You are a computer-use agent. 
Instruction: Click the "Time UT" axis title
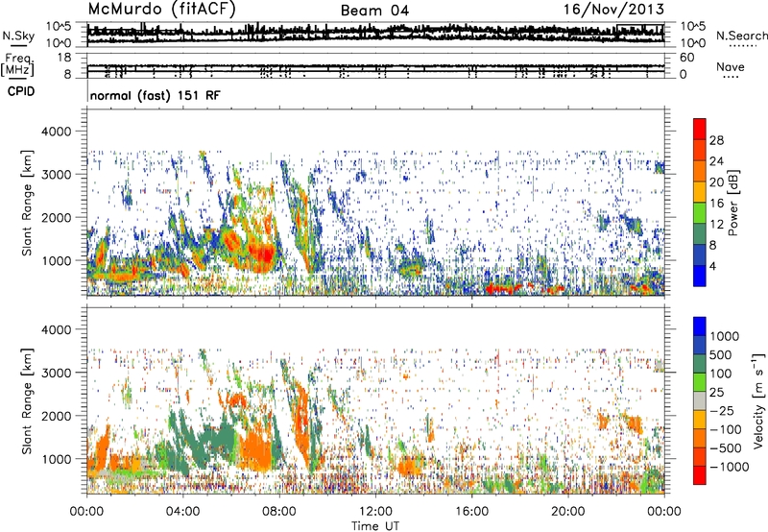point(375,526)
